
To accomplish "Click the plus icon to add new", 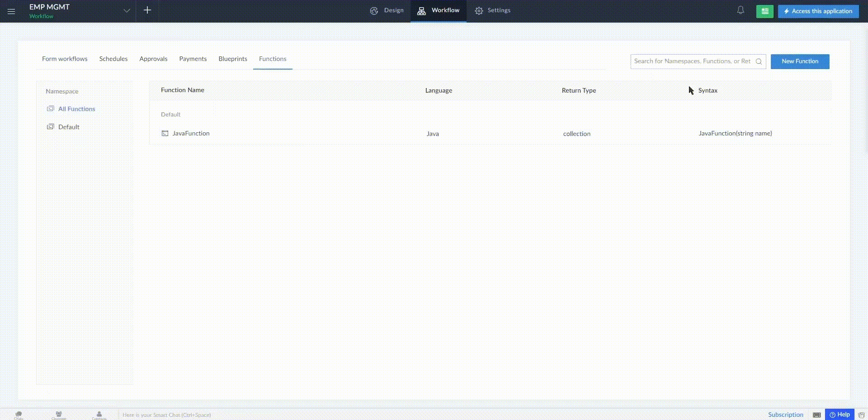I will point(147,10).
